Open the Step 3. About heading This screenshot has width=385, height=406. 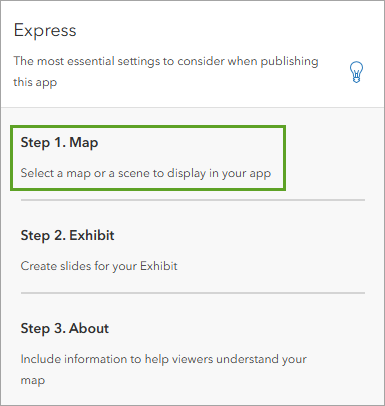[65, 328]
